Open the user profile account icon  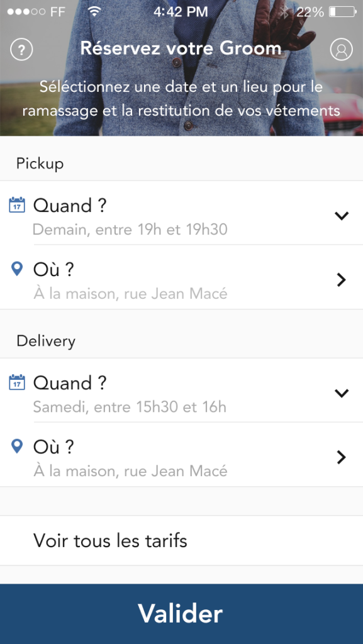(341, 49)
